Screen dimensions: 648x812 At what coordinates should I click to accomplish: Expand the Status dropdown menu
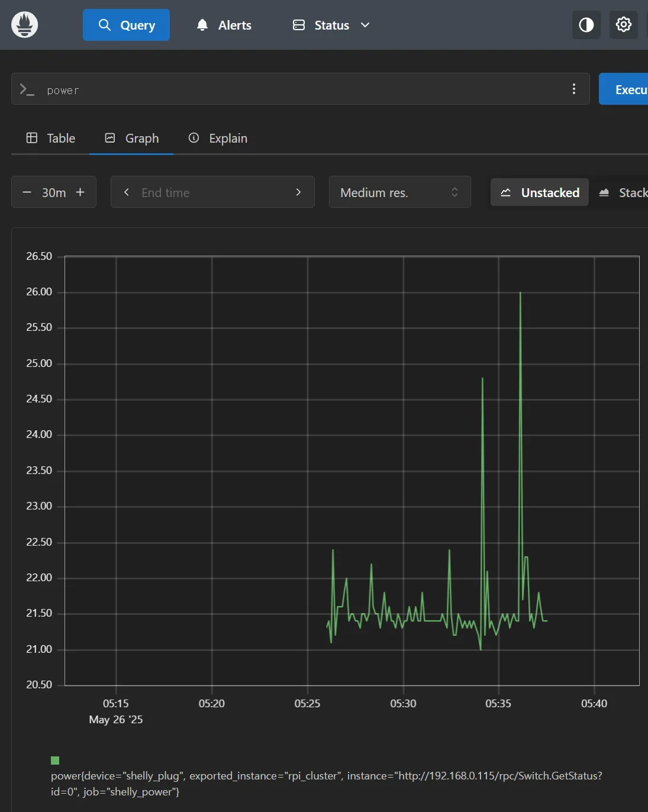[331, 25]
